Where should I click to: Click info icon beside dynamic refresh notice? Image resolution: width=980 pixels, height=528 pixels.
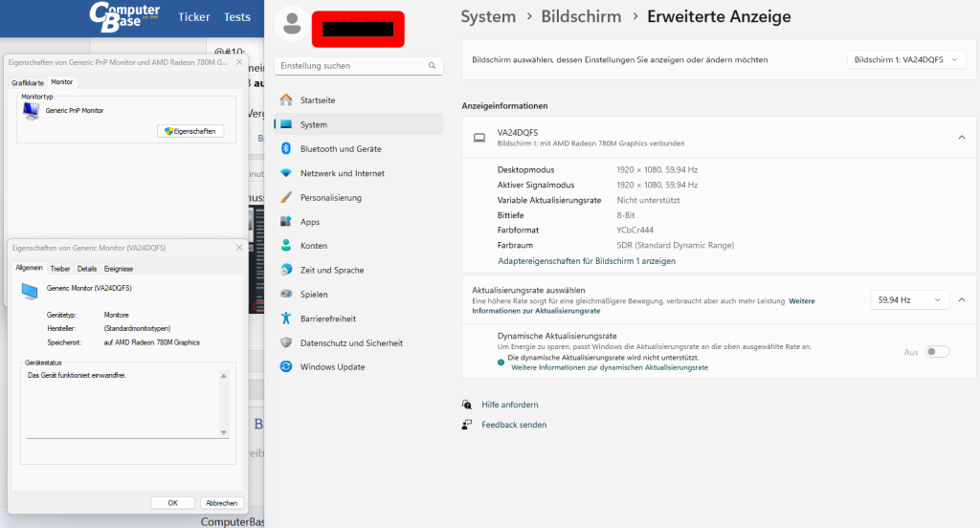point(501,363)
